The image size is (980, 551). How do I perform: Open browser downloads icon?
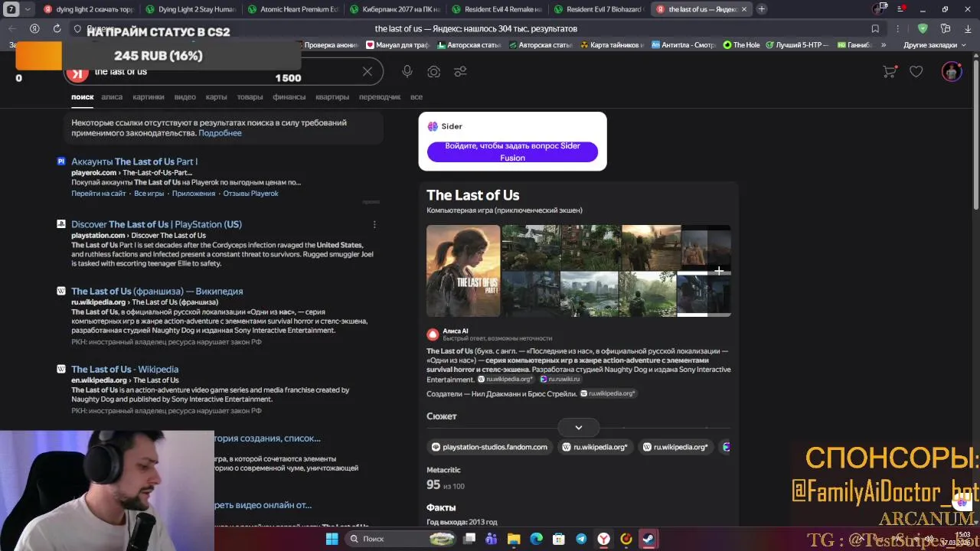[967, 28]
